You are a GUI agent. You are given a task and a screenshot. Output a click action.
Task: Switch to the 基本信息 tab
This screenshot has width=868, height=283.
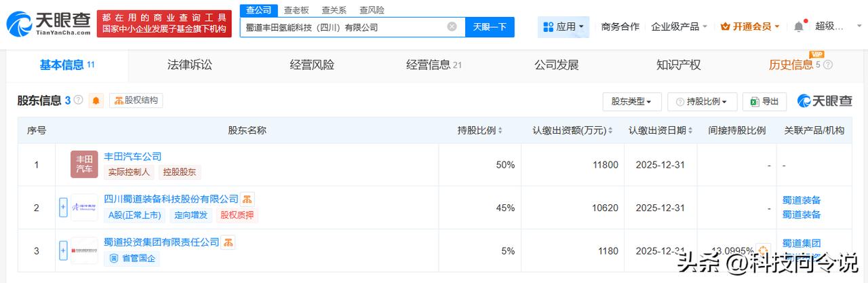click(66, 65)
